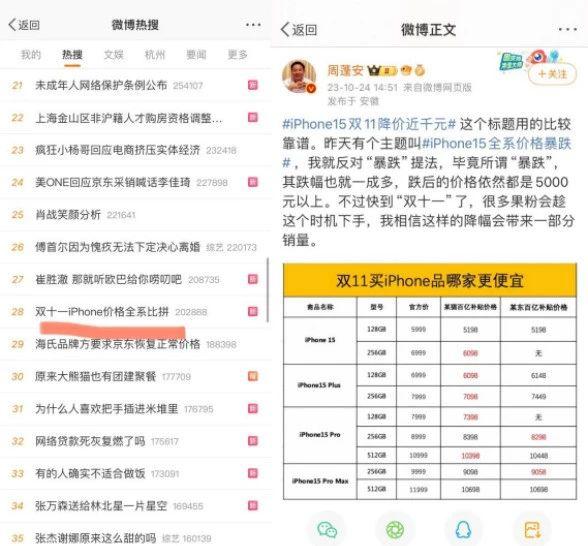Switch to the 杭州 tab
588x546 pixels.
(155, 55)
